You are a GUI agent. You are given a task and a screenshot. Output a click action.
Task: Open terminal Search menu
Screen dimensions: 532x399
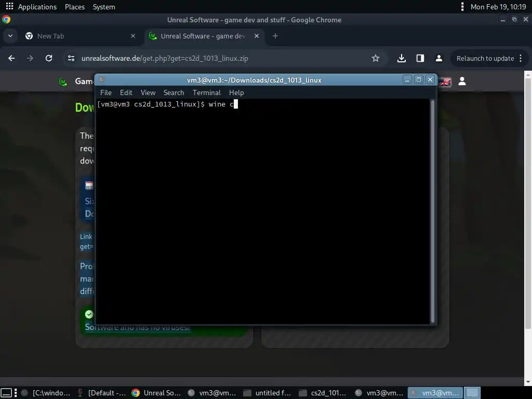tap(174, 92)
